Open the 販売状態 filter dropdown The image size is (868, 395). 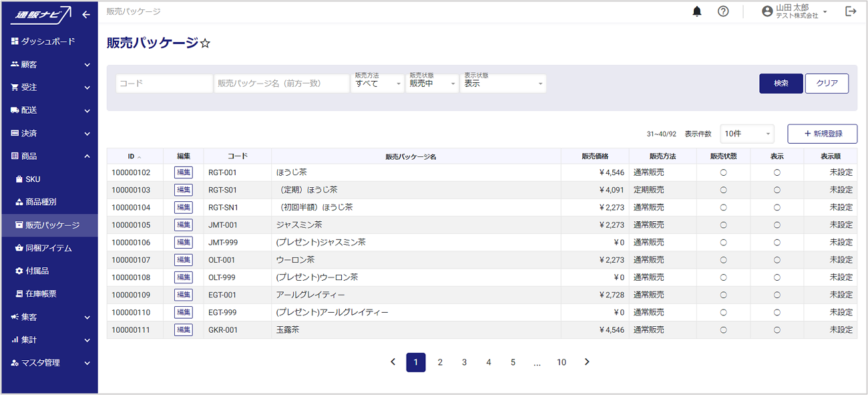[x=432, y=84]
